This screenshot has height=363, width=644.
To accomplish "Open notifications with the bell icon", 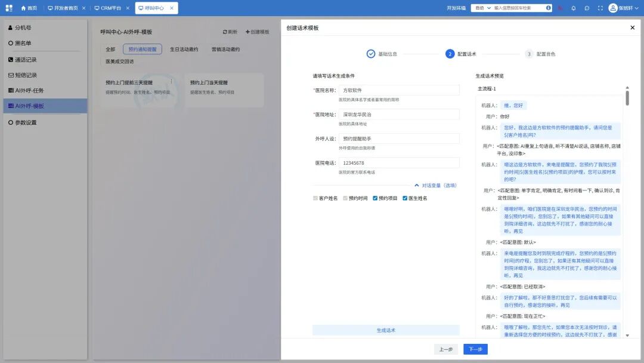I will point(573,8).
